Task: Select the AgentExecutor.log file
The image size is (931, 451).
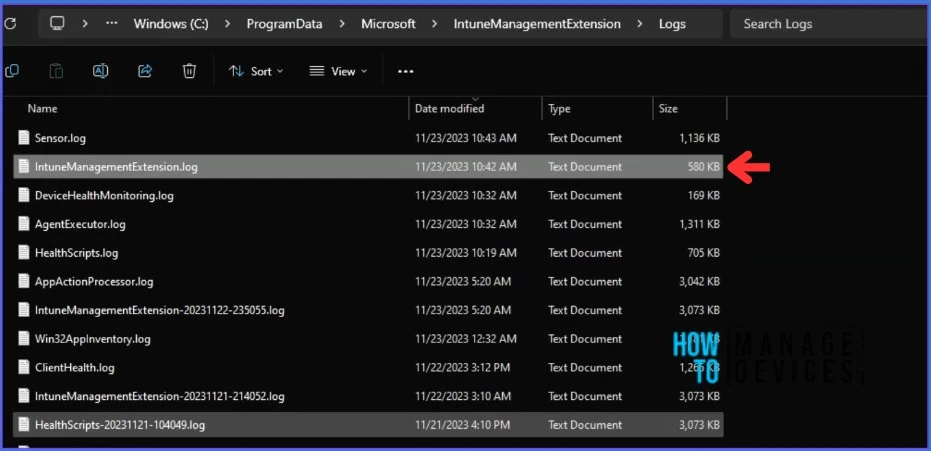Action: pos(368,224)
